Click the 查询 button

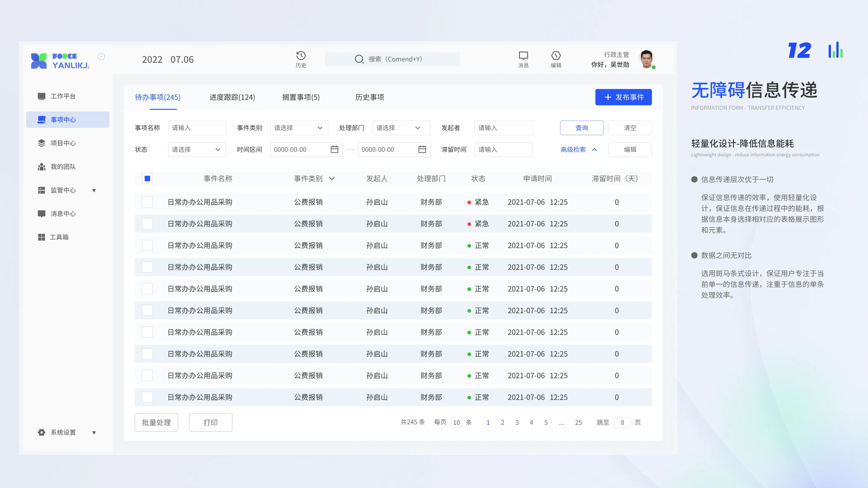pyautogui.click(x=581, y=128)
